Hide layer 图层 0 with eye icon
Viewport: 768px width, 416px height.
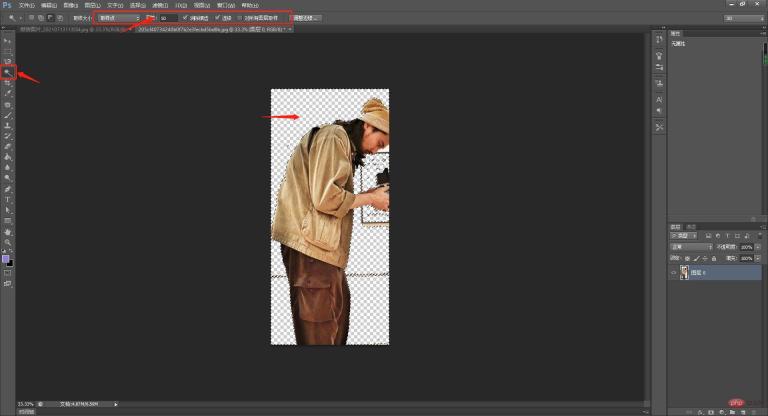click(x=673, y=272)
